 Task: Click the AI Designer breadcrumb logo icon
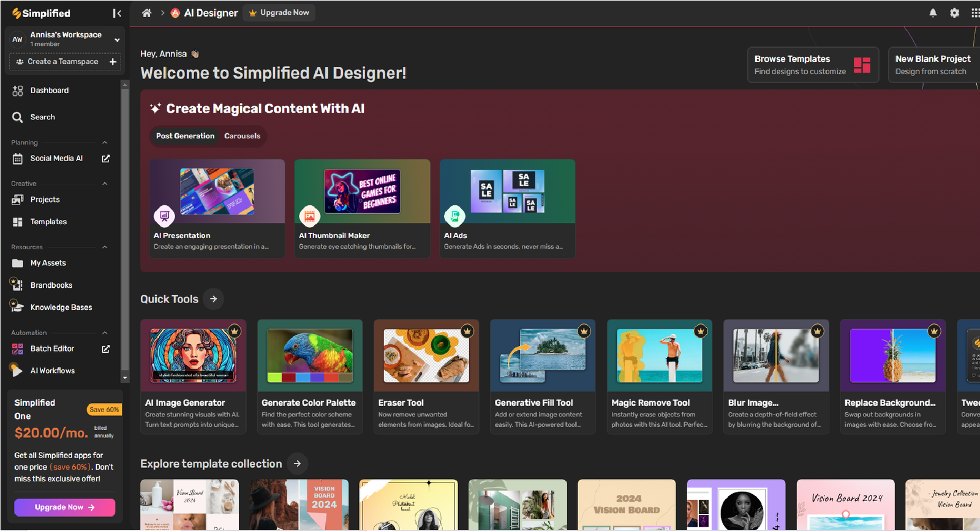[175, 13]
